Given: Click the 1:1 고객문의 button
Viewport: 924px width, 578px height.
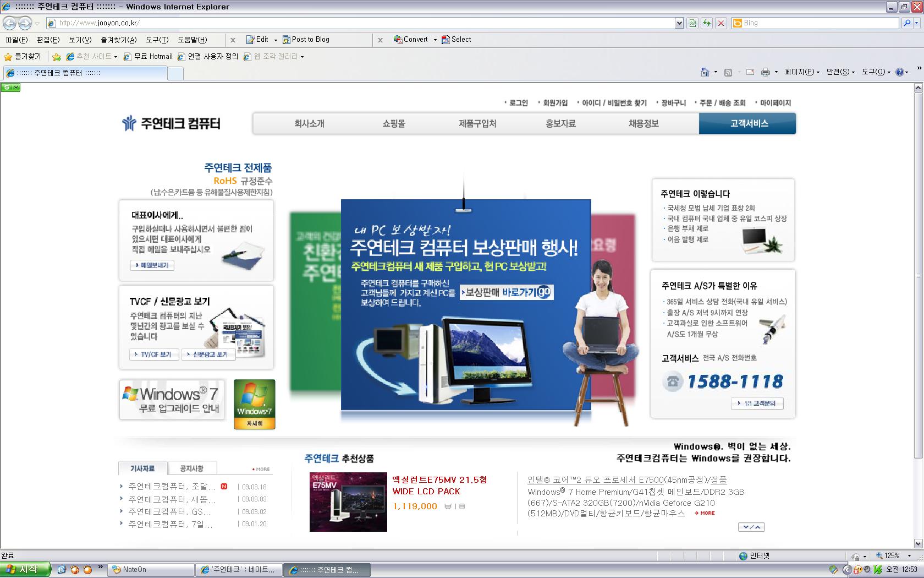Looking at the screenshot, I should click(x=757, y=403).
